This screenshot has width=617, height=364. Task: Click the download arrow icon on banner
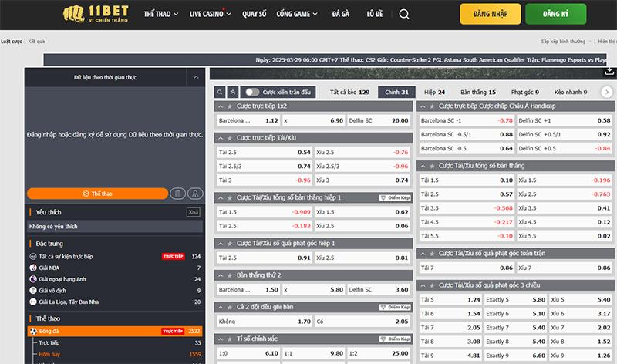(x=608, y=70)
